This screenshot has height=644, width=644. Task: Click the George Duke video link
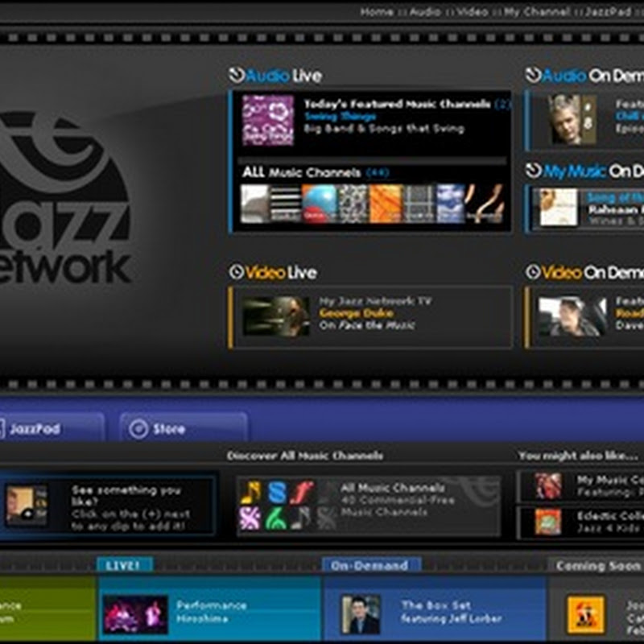pyautogui.click(x=357, y=313)
